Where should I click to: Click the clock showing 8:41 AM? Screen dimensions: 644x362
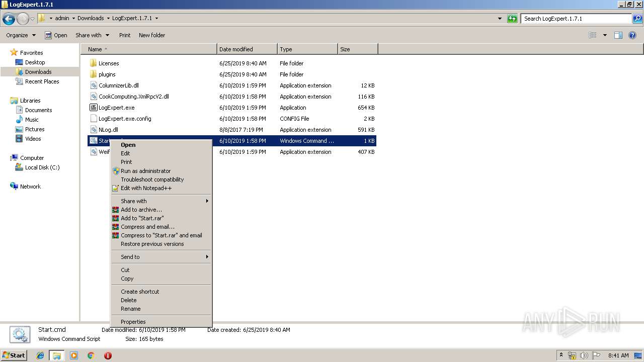(x=618, y=355)
